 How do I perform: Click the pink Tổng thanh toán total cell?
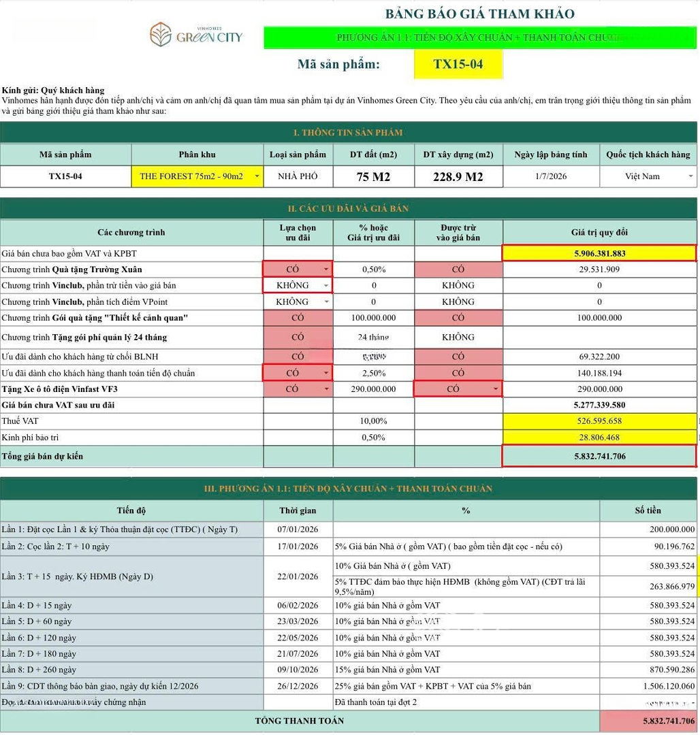pyautogui.click(x=649, y=721)
